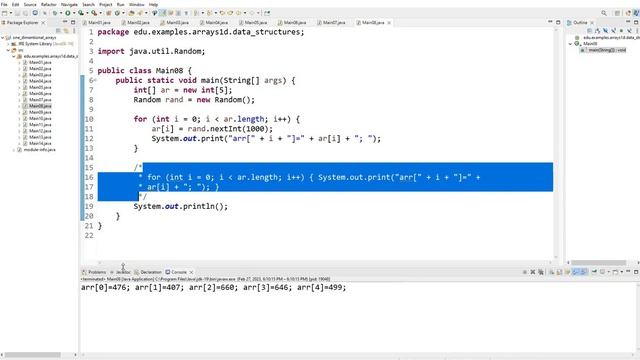Image resolution: width=640 pixels, height=360 pixels.
Task: Clear the Console with Clear Console icon
Action: tap(551, 272)
